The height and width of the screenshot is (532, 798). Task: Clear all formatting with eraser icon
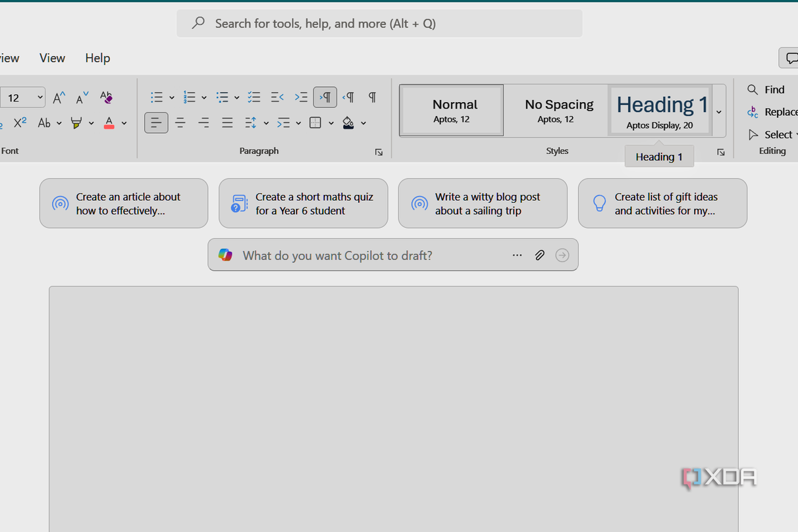point(106,97)
